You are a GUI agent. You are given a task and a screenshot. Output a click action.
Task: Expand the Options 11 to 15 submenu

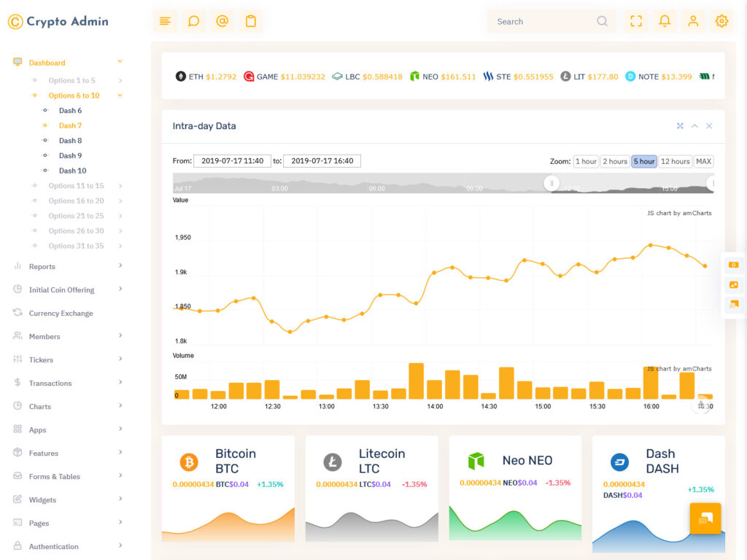pyautogui.click(x=77, y=185)
